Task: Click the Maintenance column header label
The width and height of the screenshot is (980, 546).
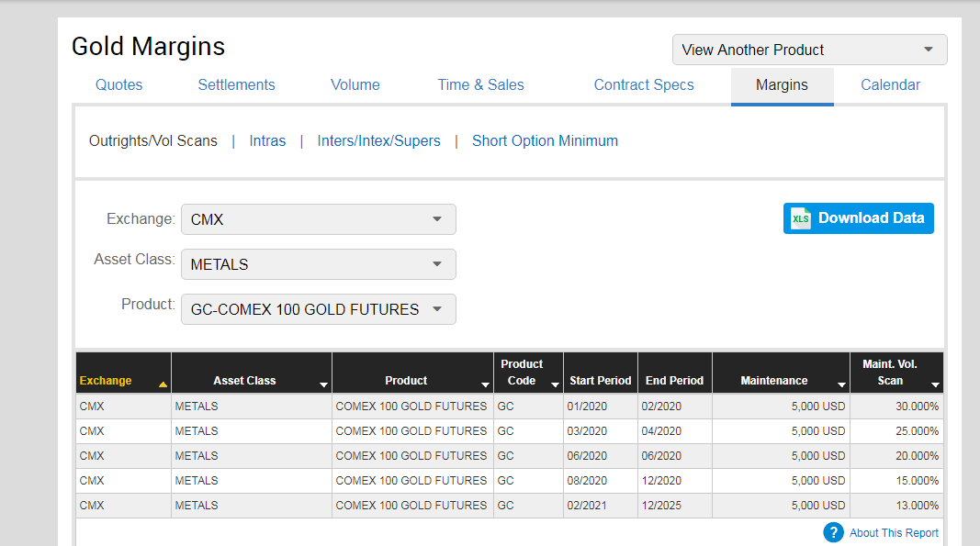Action: pos(773,381)
